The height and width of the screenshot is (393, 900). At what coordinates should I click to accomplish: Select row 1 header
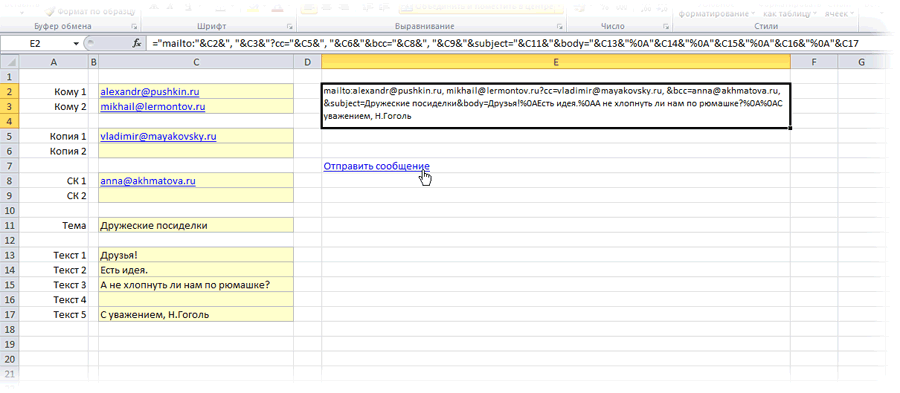tap(10, 76)
